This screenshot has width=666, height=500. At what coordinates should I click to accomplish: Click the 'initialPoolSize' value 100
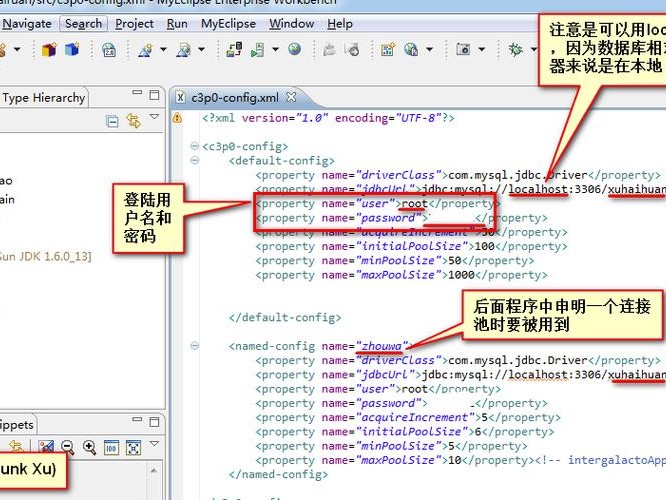tap(484, 246)
